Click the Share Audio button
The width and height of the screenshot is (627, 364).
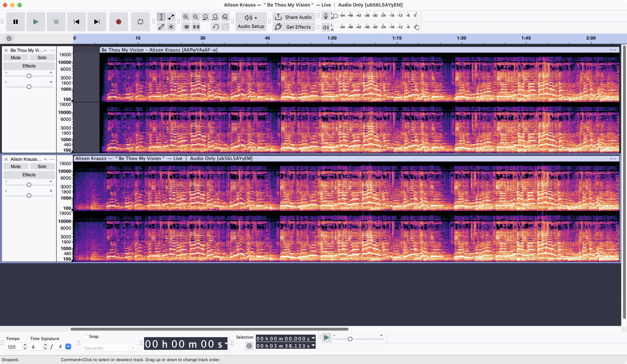[x=294, y=17]
